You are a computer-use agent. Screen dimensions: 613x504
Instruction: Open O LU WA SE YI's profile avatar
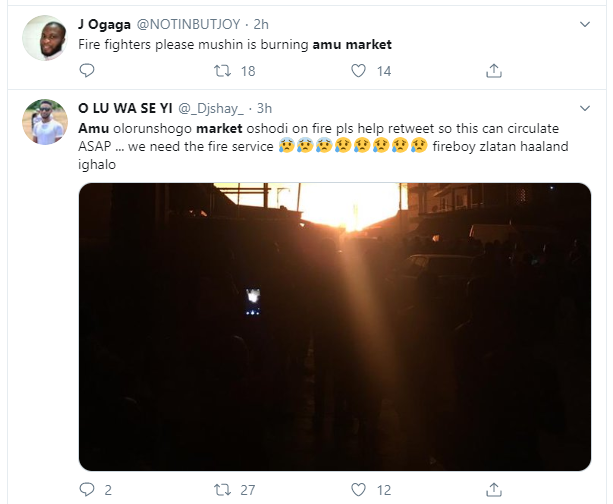[45, 122]
